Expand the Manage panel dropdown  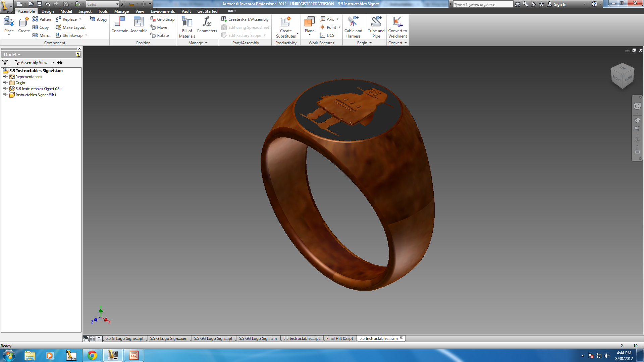[x=198, y=43]
